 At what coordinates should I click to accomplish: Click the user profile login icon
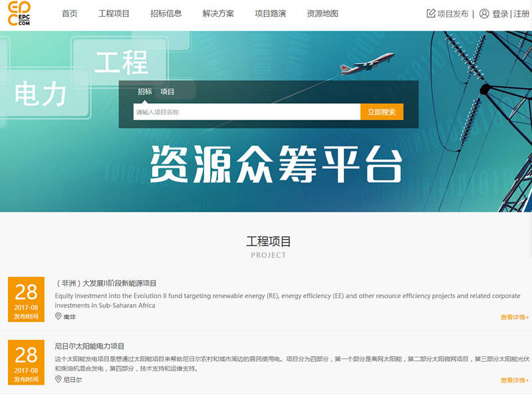[484, 13]
